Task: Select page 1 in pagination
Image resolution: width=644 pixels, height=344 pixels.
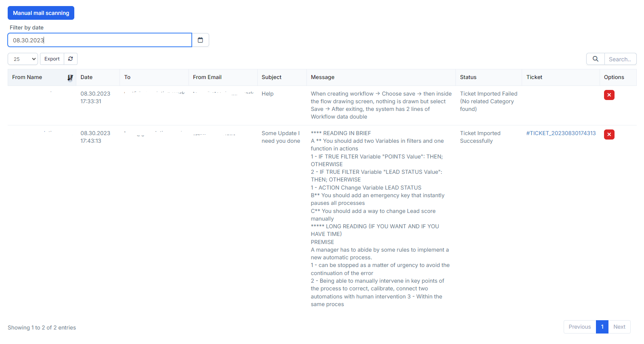Action: (602, 327)
